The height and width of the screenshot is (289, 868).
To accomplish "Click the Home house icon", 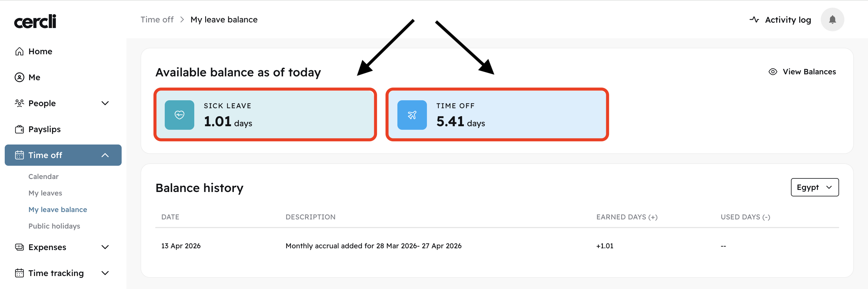I will pos(19,52).
